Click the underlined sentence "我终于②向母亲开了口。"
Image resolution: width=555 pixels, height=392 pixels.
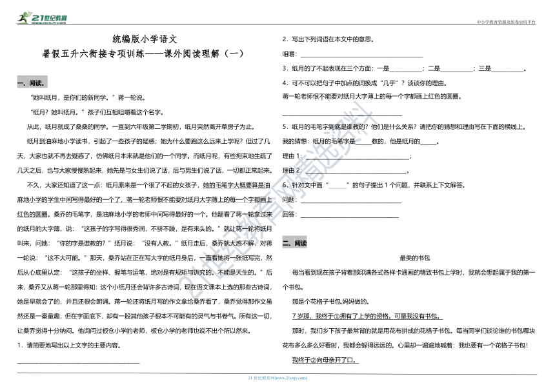325,360
